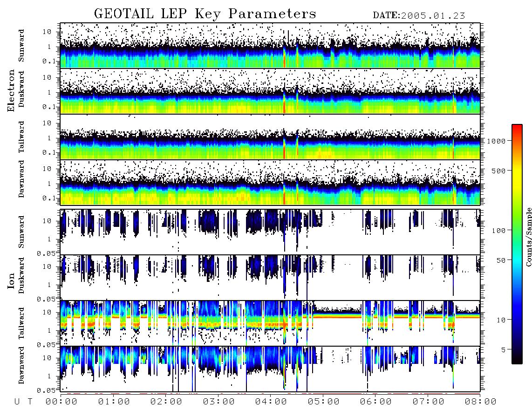Click inside the Ion Sunward spectrogram panel
Image resolution: width=532 pixels, height=410 pixels.
[270, 232]
